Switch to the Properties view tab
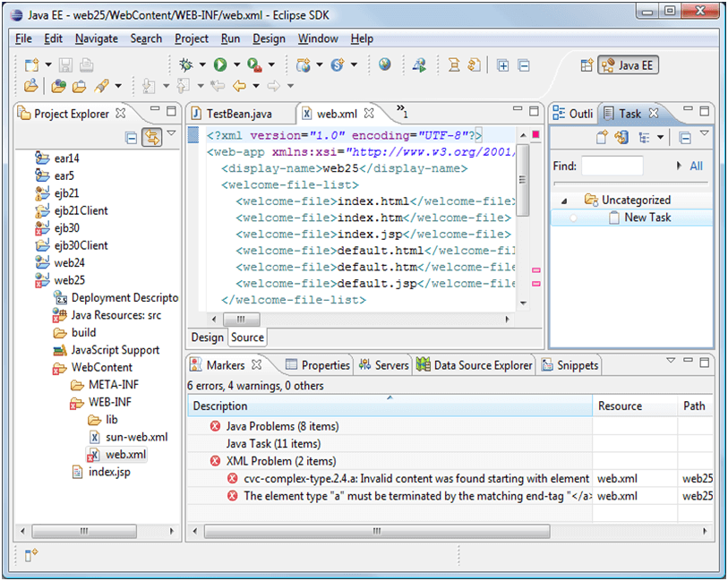This screenshot has height=581, width=728. pos(318,365)
